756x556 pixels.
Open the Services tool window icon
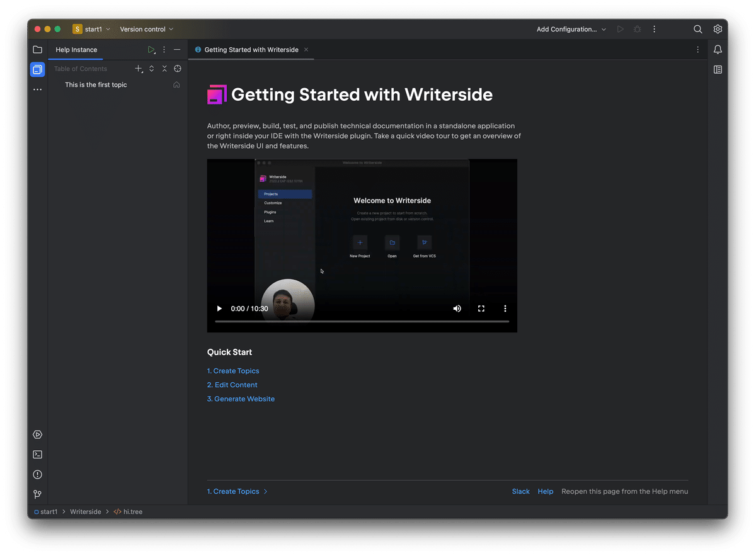tap(37, 434)
